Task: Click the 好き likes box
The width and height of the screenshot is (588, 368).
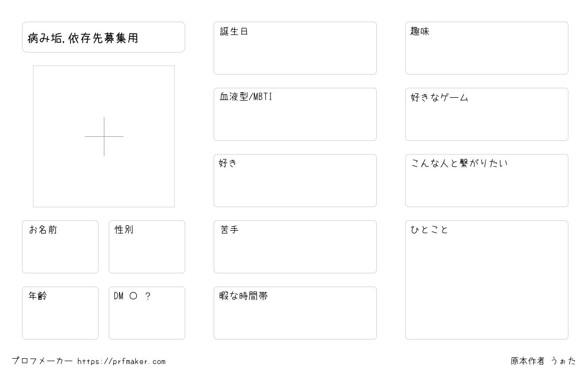Action: [x=295, y=181]
